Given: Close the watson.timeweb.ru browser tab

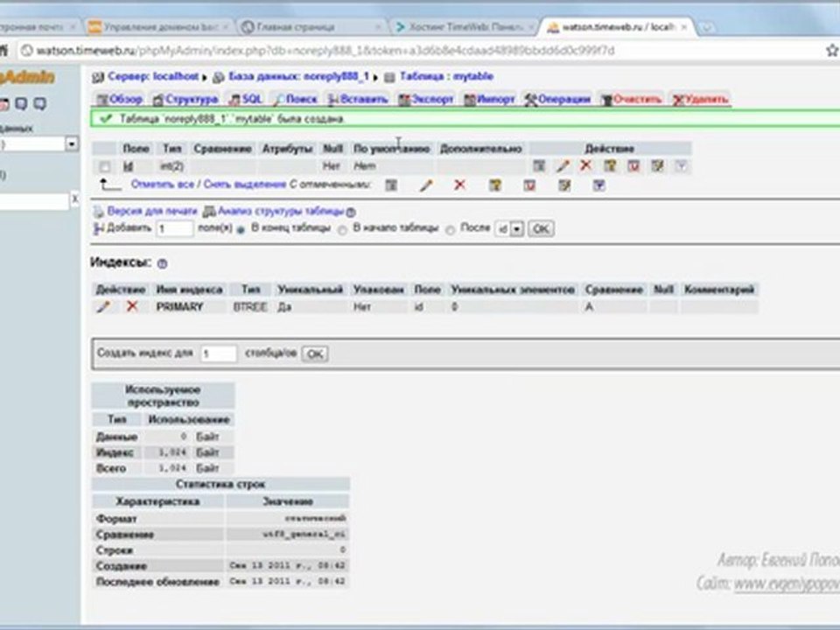Looking at the screenshot, I should point(684,27).
